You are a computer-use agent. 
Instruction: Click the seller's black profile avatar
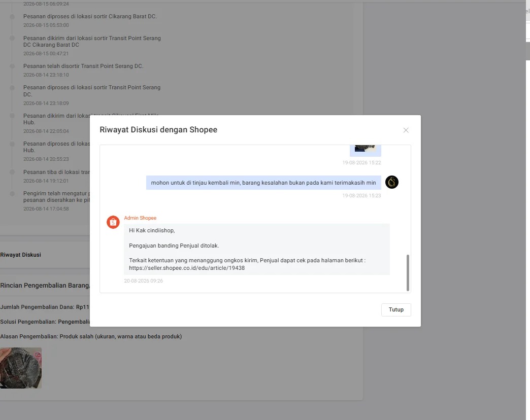[392, 182]
